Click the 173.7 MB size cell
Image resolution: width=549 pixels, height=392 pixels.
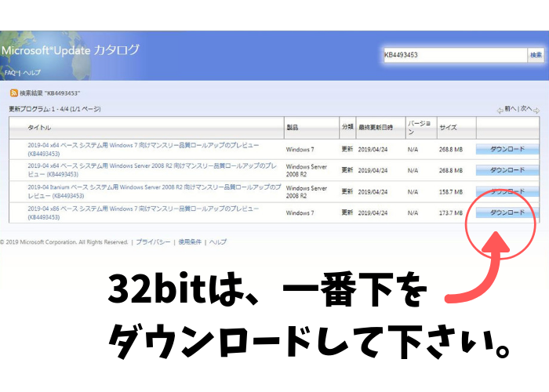(451, 212)
